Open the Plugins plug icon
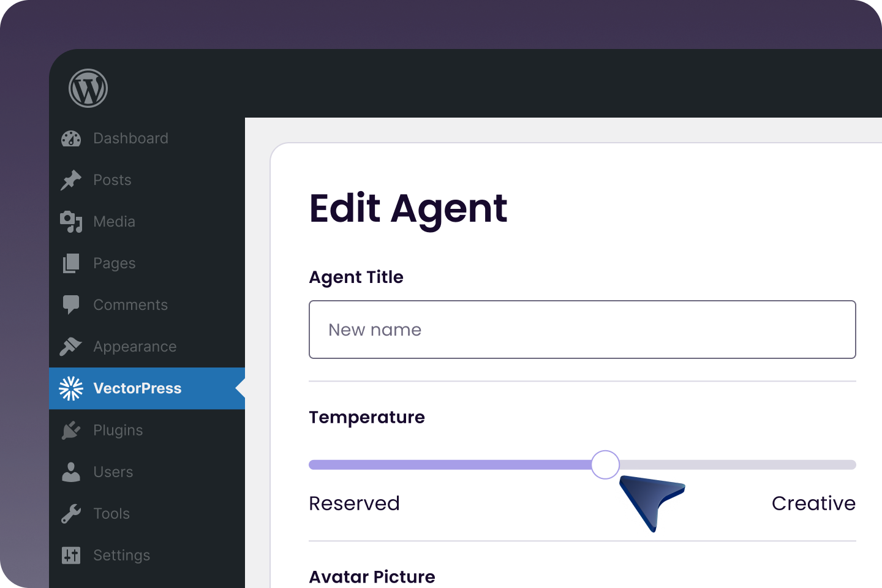This screenshot has width=882, height=588. click(71, 430)
